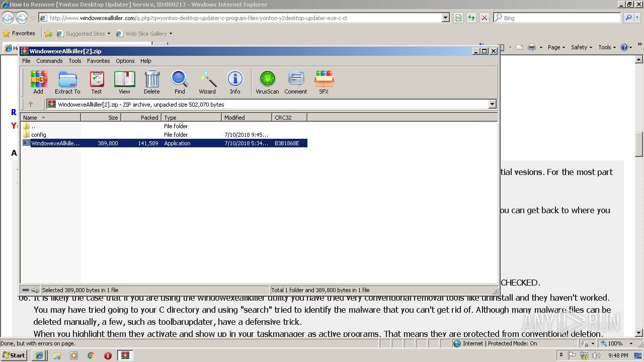Open the WinRAR Favorites menu
The image size is (644, 362).
pos(99,61)
